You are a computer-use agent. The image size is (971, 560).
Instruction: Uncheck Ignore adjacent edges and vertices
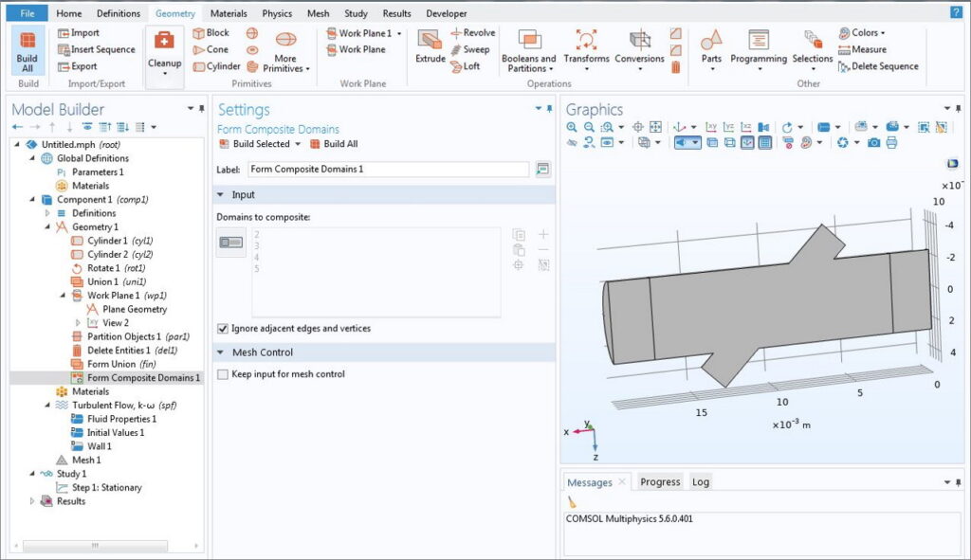(223, 329)
